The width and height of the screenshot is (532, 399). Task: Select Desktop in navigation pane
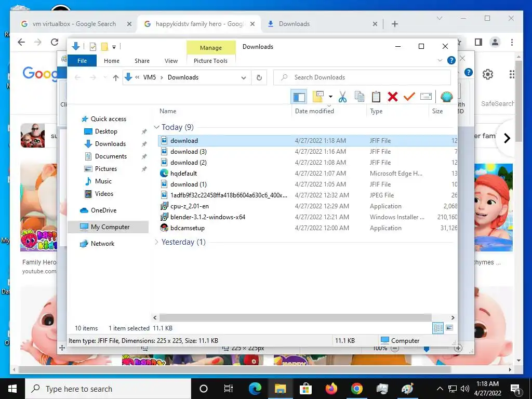(106, 131)
